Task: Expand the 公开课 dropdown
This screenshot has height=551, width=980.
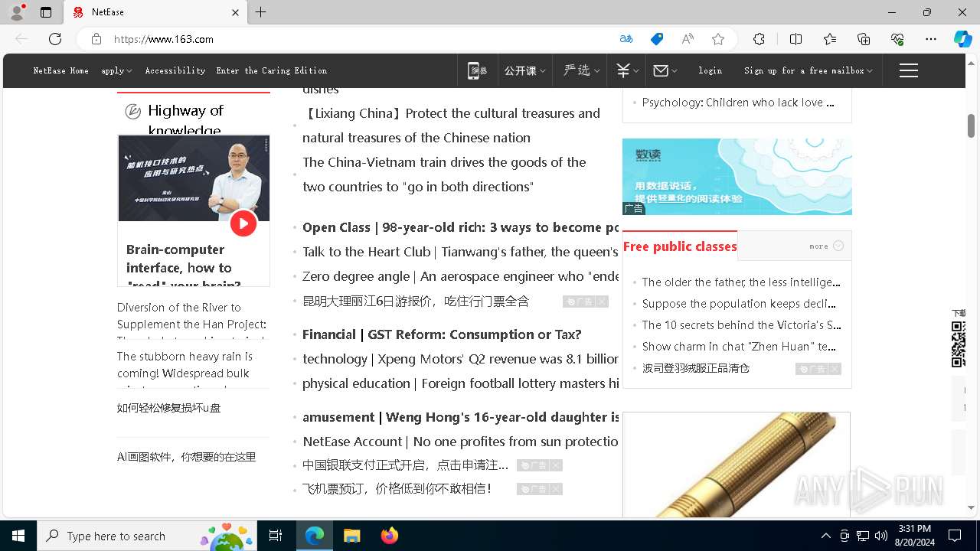Action: tap(524, 70)
